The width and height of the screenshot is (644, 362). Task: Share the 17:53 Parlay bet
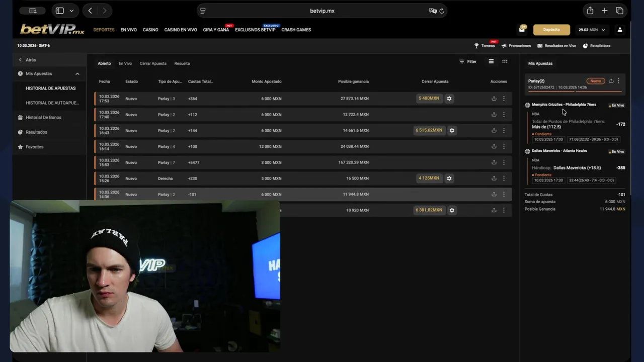494,99
